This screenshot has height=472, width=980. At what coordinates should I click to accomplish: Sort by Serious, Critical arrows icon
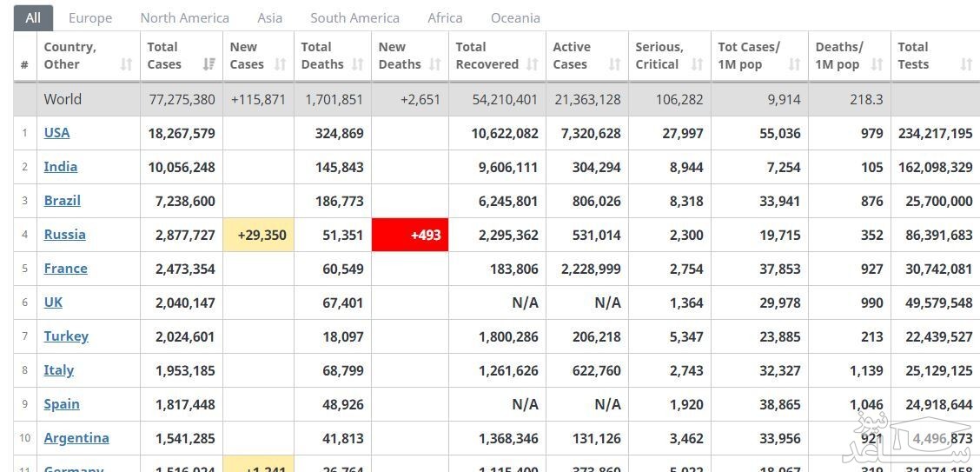(697, 64)
